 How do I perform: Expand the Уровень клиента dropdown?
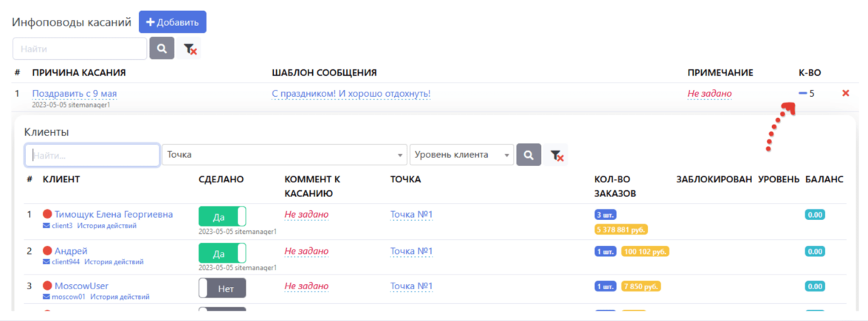tap(462, 155)
